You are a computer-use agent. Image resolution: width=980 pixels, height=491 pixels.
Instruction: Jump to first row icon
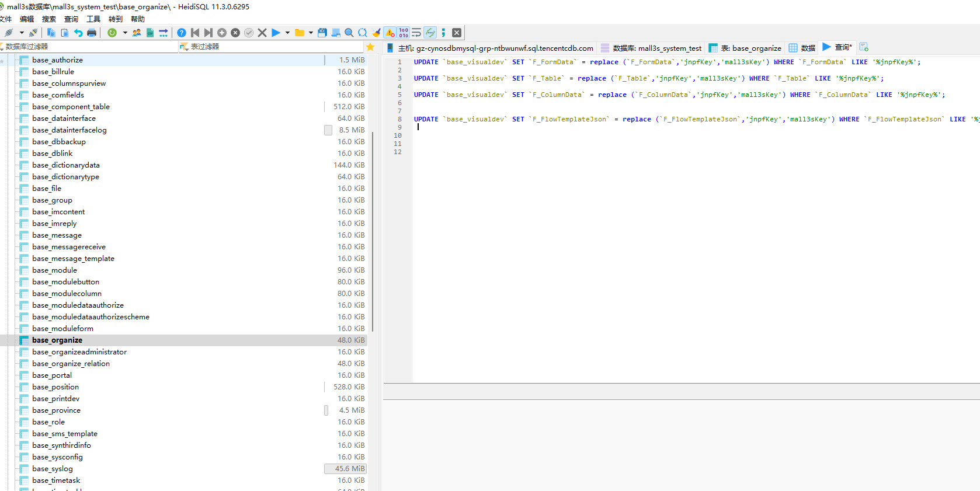[195, 33]
